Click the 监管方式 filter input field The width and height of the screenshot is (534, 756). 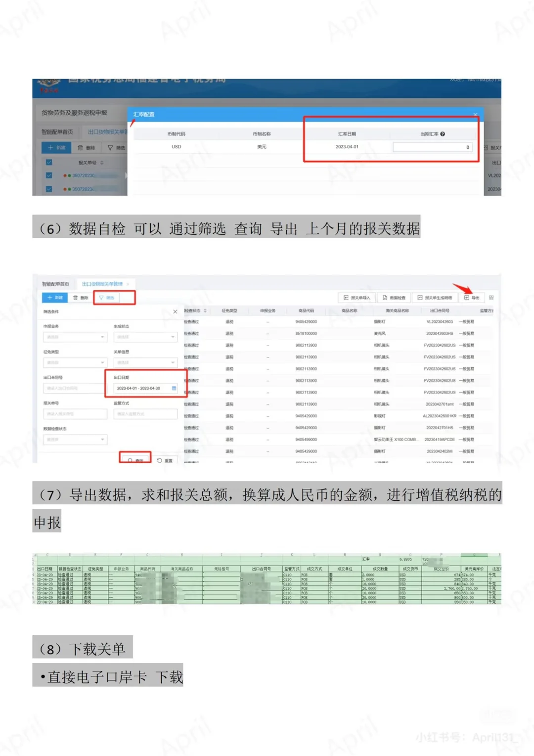pos(145,414)
